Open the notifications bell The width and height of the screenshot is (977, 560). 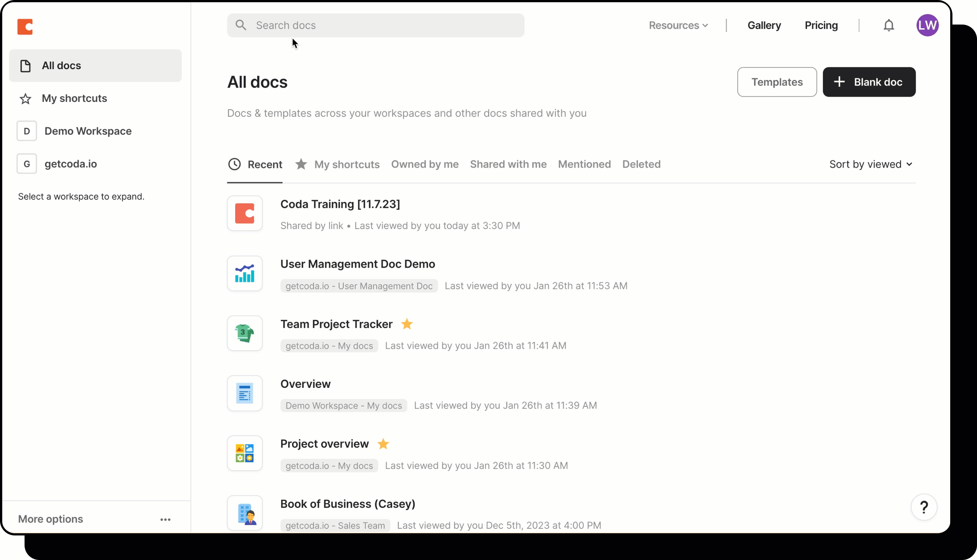[888, 25]
